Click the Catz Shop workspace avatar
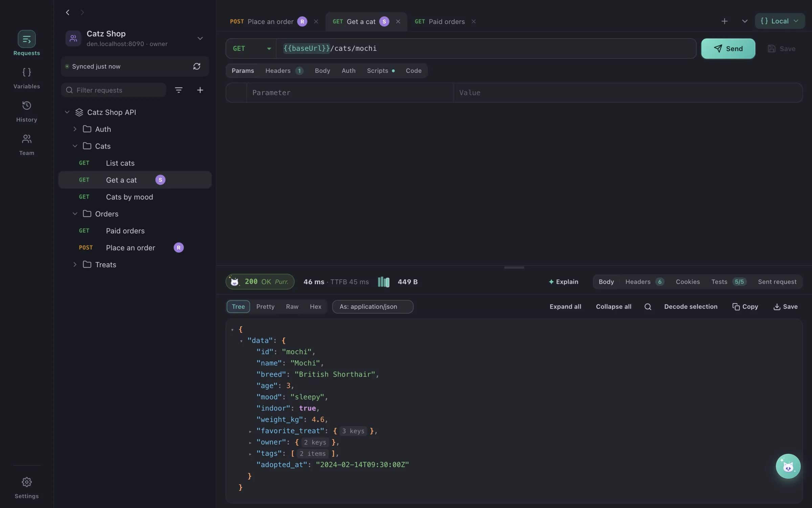 tap(73, 39)
